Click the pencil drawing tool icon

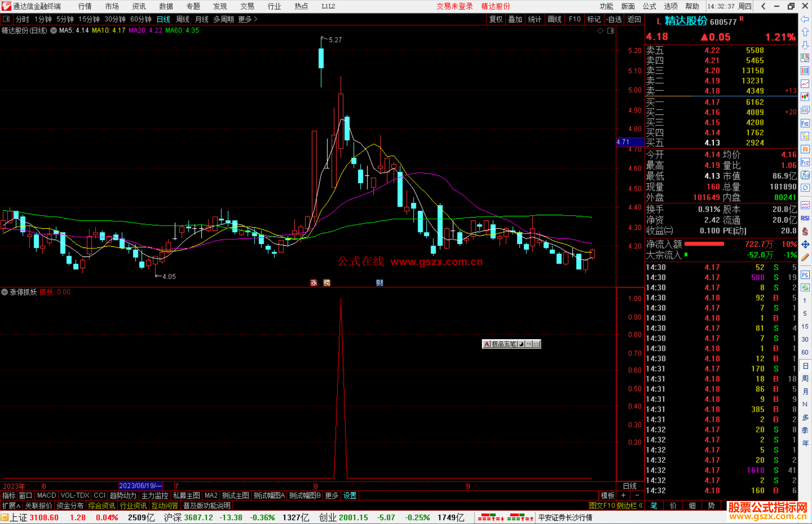804,257
